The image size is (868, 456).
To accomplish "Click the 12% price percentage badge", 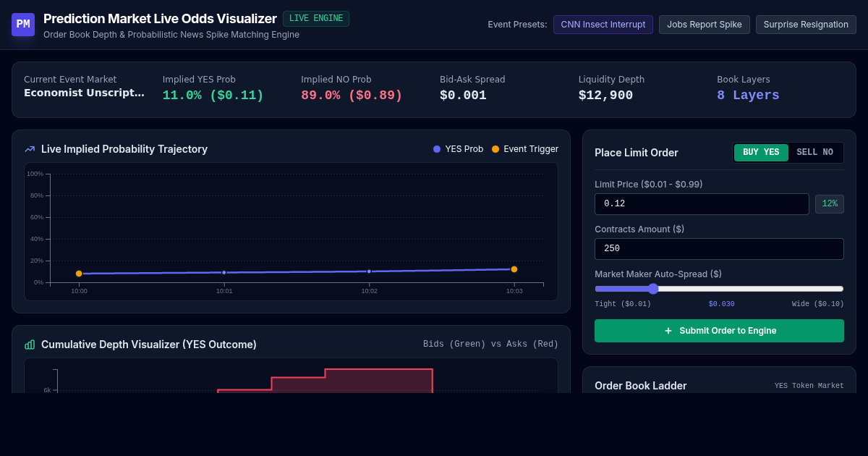I will tap(830, 204).
